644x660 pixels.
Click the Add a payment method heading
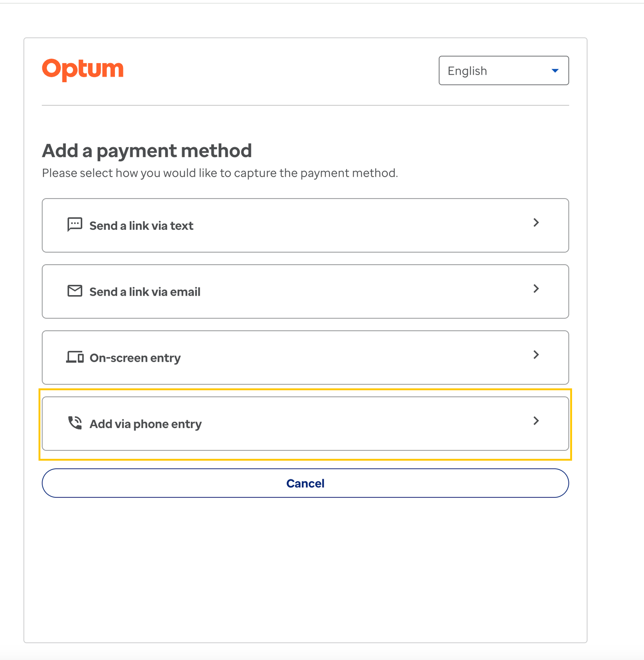click(x=147, y=151)
